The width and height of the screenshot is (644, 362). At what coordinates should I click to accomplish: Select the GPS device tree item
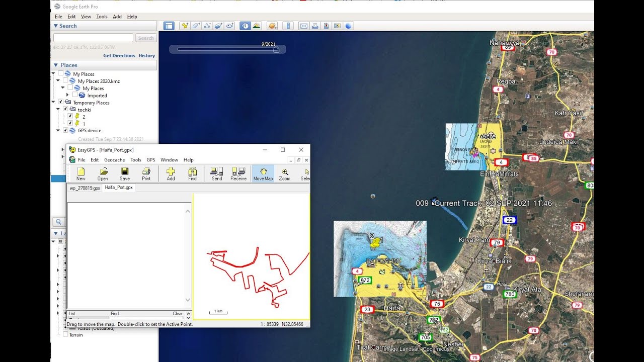[x=90, y=130]
